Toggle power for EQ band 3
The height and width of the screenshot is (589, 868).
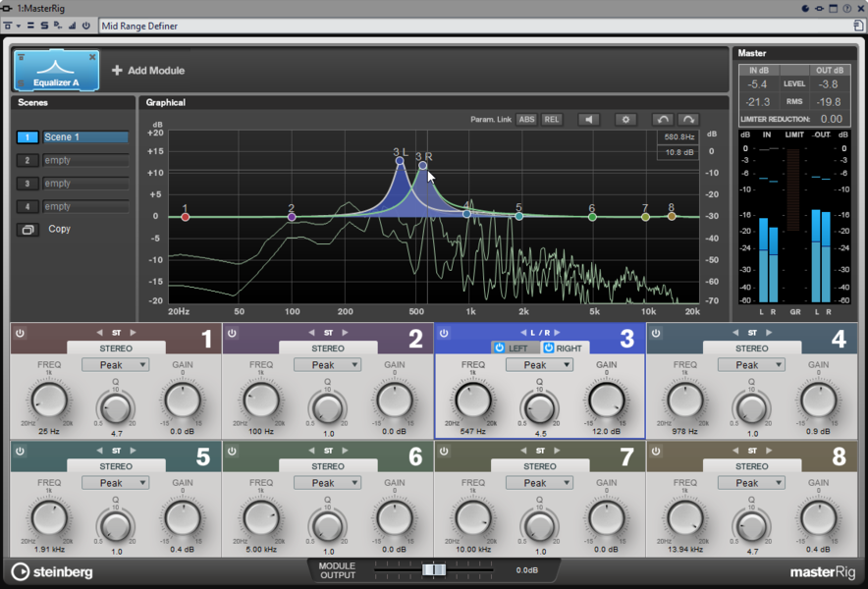[x=444, y=333]
